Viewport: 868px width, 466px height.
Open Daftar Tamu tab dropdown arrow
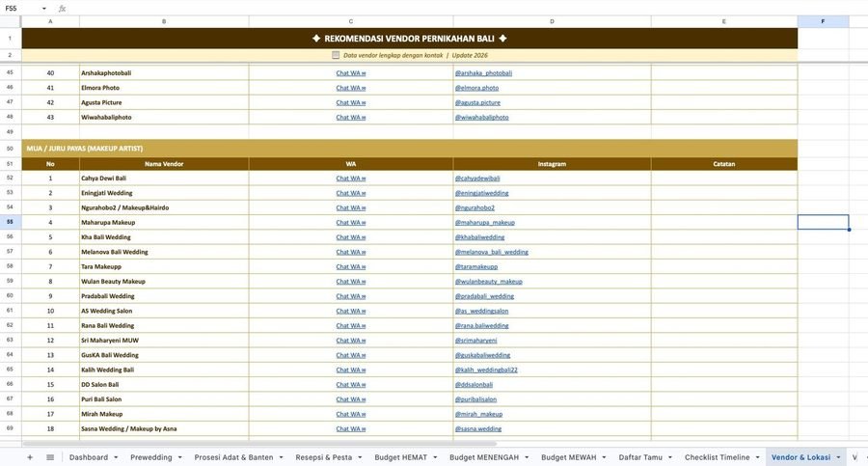pos(670,457)
